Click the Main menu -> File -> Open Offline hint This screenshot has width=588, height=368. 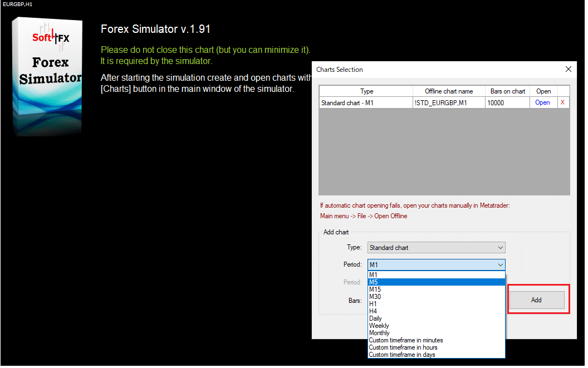click(x=364, y=216)
